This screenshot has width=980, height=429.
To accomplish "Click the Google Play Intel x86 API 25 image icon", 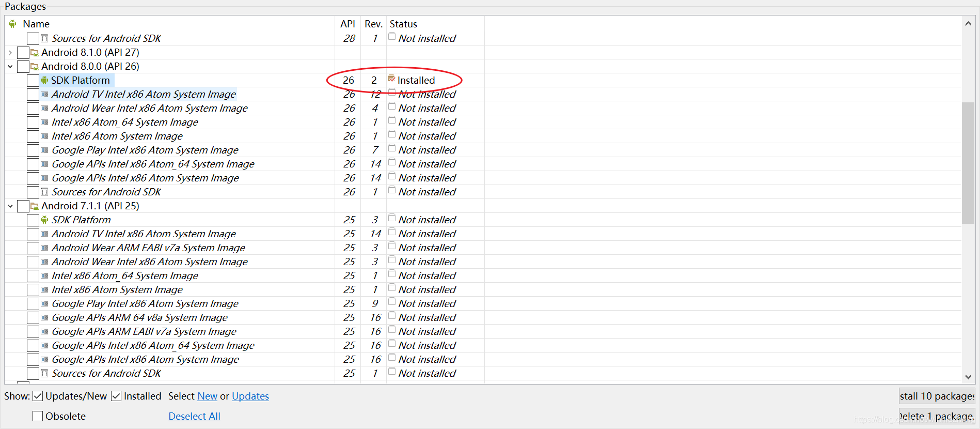I will [x=44, y=303].
